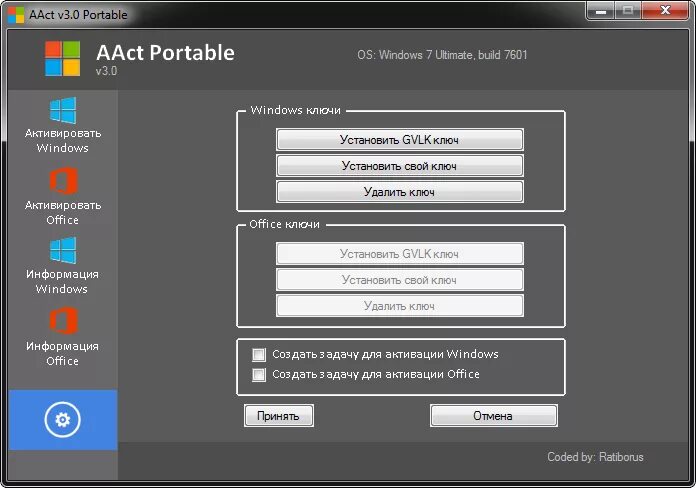Click Office Удалить ключ button
Screen dimensions: 696x488
tap(399, 306)
